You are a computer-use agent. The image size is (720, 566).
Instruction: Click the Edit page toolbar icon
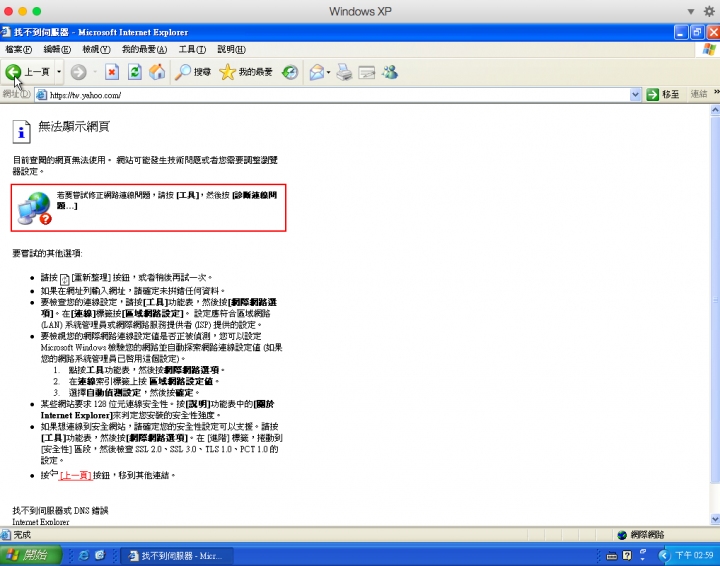(x=366, y=72)
